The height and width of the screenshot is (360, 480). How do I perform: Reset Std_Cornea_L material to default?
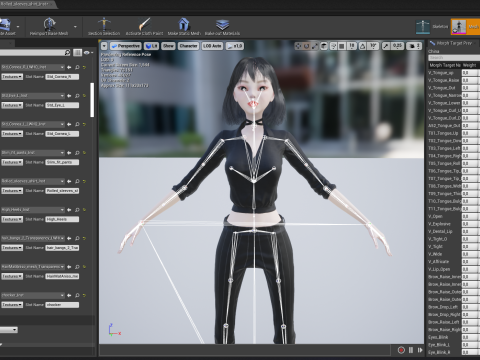click(84, 124)
